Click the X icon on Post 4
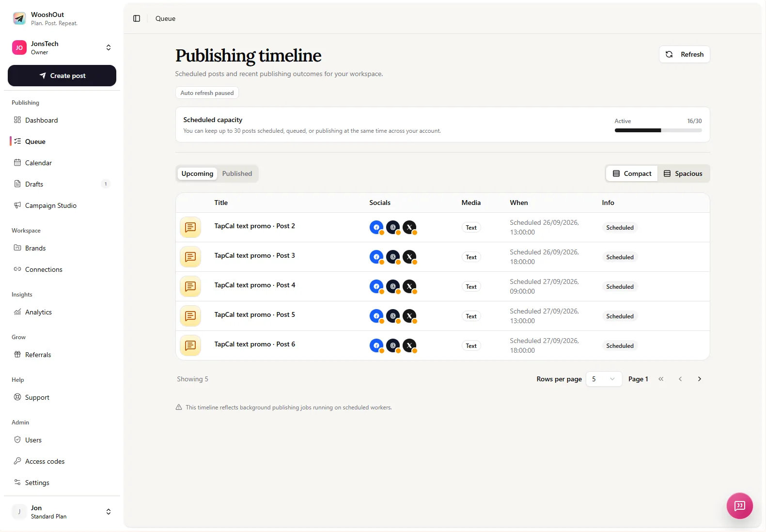Image resolution: width=766 pixels, height=532 pixels. click(x=409, y=286)
